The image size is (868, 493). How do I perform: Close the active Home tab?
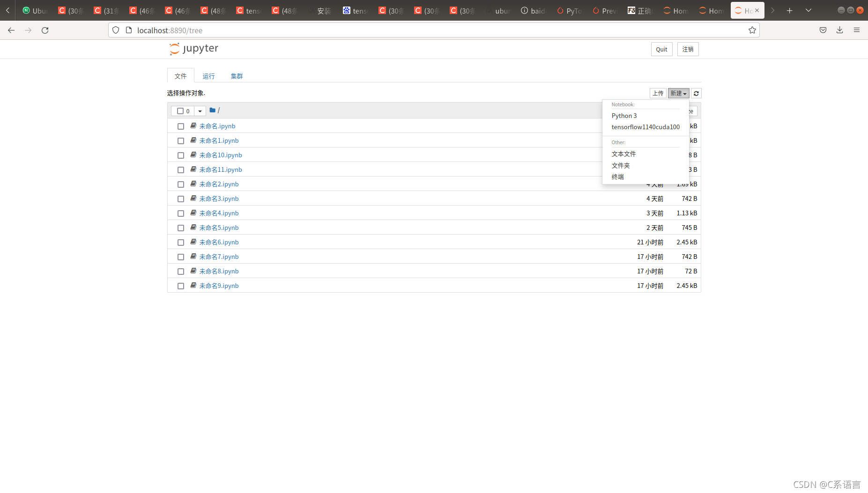tap(757, 10)
